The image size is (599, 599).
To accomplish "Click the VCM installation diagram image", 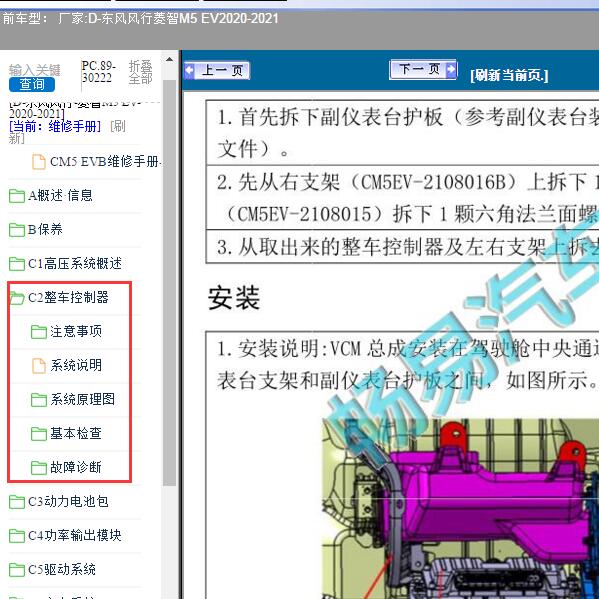I will pos(460,508).
